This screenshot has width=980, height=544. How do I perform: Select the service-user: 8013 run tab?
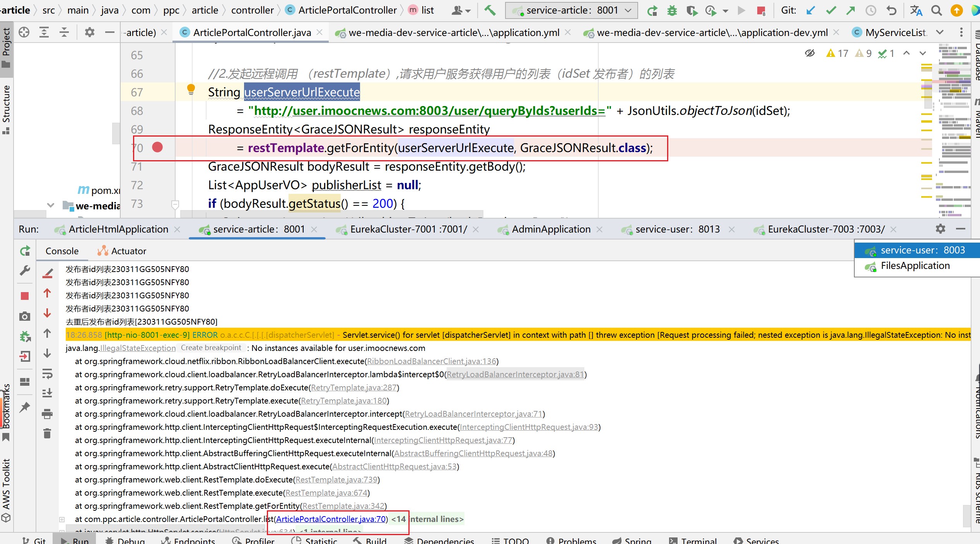pyautogui.click(x=676, y=228)
